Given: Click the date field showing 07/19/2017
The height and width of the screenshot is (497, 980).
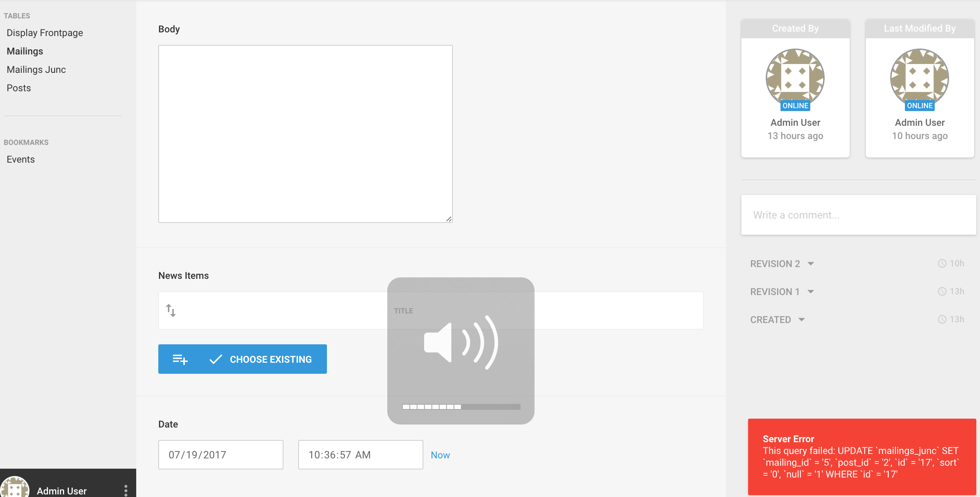Looking at the screenshot, I should (x=221, y=454).
